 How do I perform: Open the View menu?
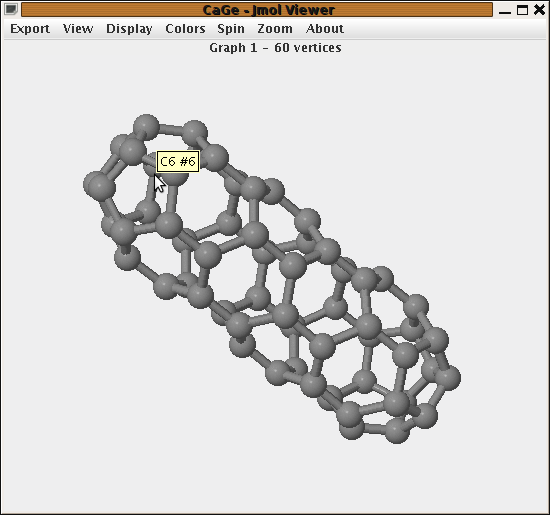78,29
